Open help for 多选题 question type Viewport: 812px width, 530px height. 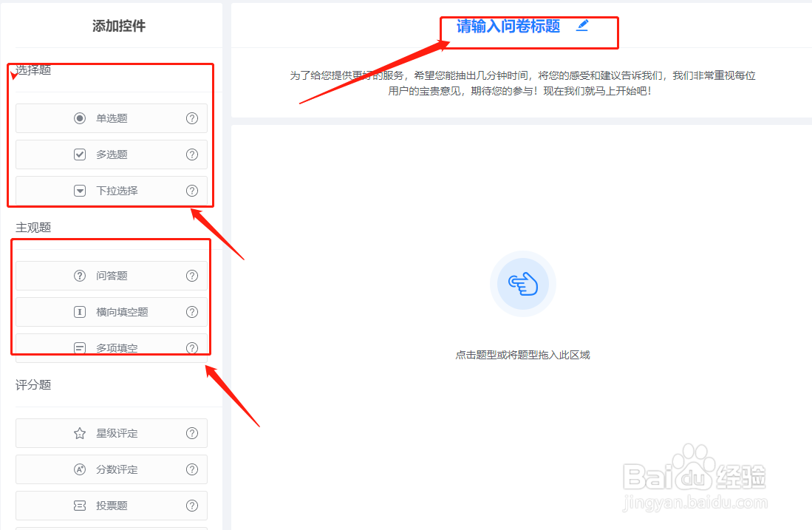[x=192, y=154]
